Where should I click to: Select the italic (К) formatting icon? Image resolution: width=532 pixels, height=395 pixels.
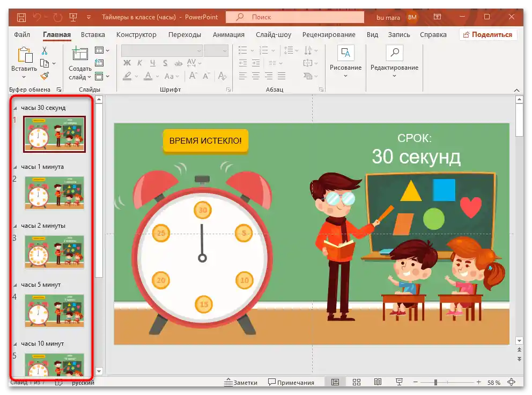[x=140, y=63]
